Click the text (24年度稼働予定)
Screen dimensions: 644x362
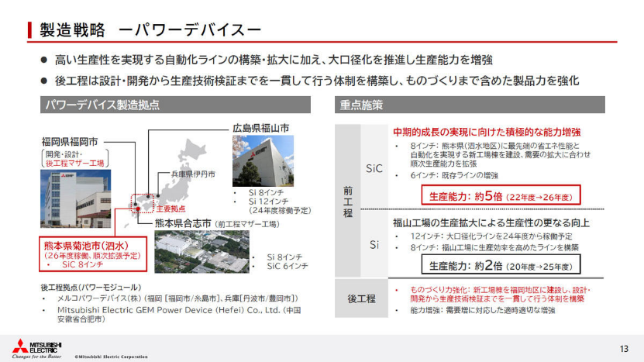(280, 210)
